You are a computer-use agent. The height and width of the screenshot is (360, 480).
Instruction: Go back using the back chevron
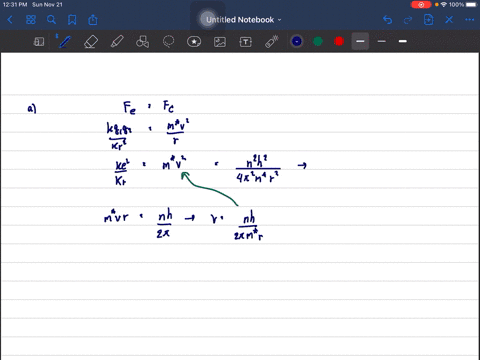pos(10,20)
